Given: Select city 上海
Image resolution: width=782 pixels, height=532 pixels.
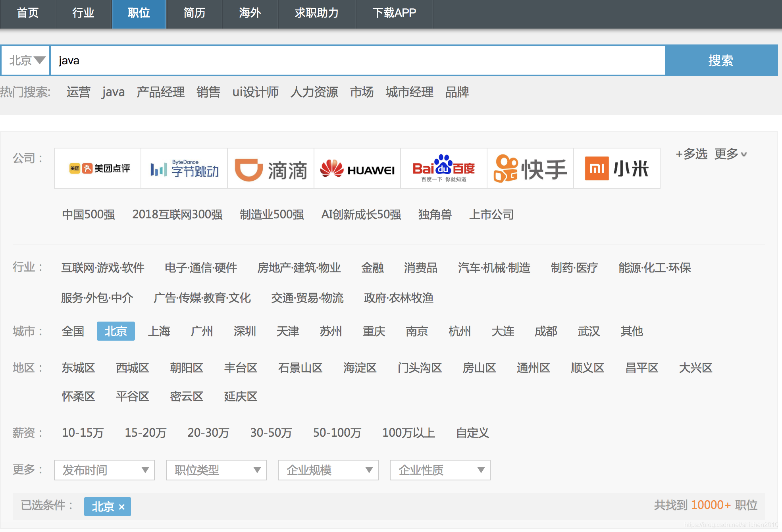Looking at the screenshot, I should tap(159, 331).
